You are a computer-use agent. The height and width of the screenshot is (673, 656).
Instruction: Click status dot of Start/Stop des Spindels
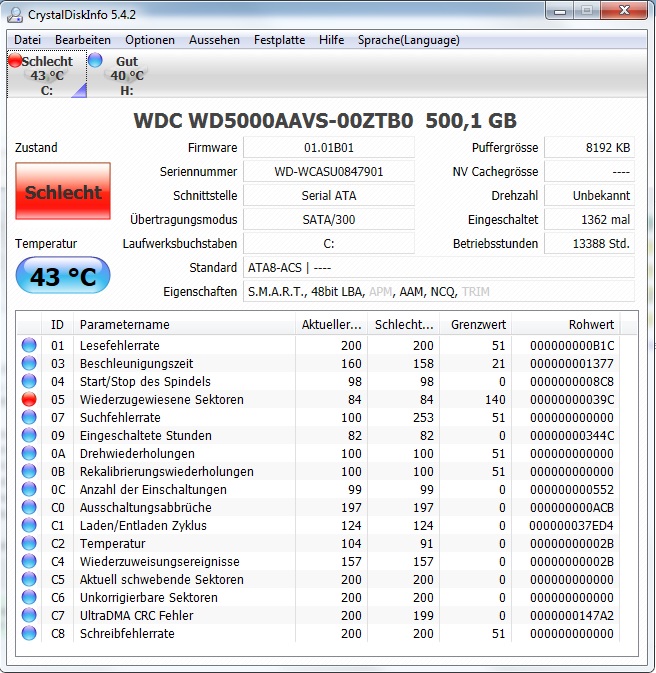(29, 381)
